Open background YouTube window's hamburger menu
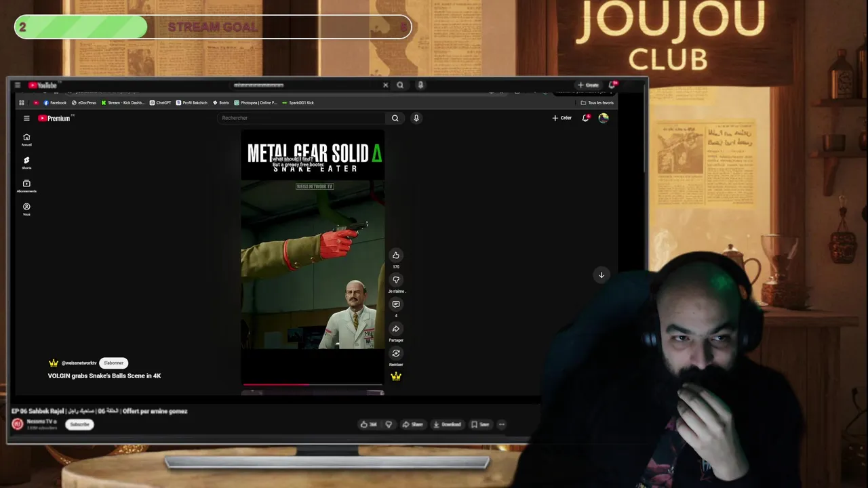868x488 pixels. tap(18, 85)
